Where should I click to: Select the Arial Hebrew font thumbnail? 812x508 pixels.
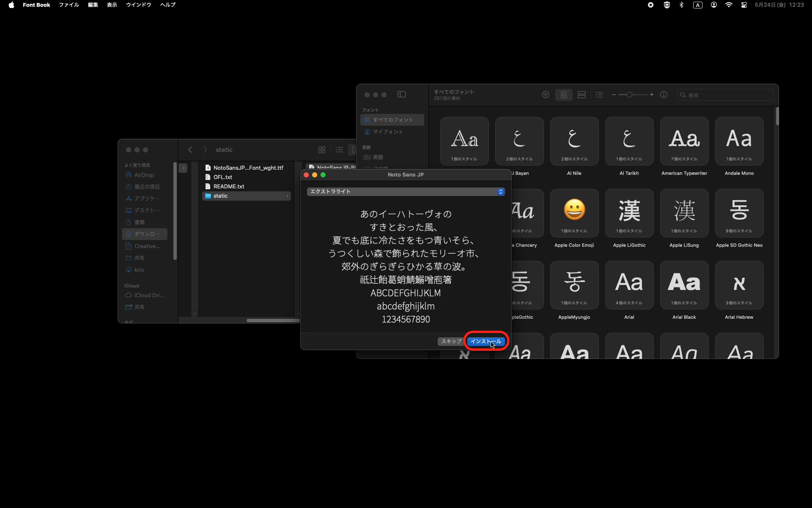(x=739, y=285)
